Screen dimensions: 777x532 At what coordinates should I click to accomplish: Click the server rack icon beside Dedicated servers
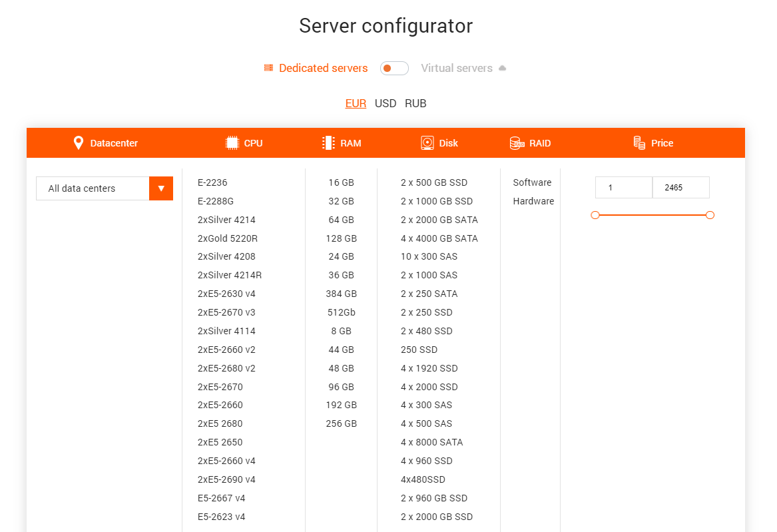click(x=268, y=68)
